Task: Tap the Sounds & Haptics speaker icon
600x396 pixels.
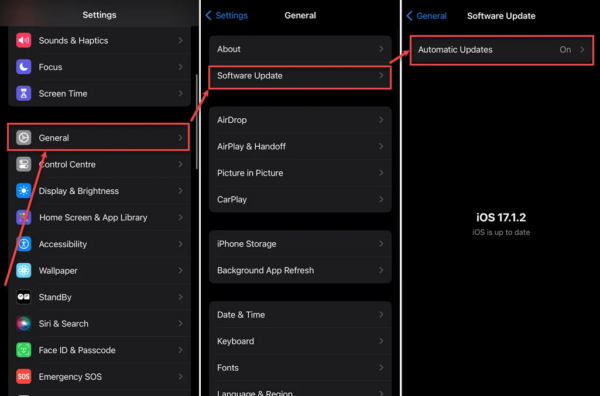Action: click(x=24, y=40)
